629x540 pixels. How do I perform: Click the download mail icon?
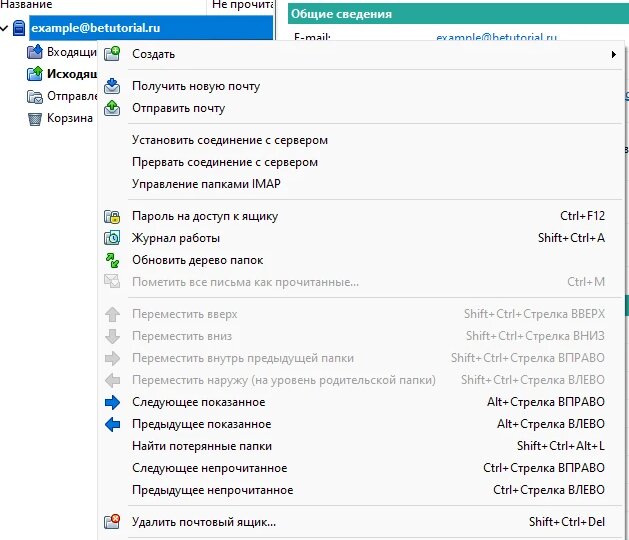pos(112,86)
